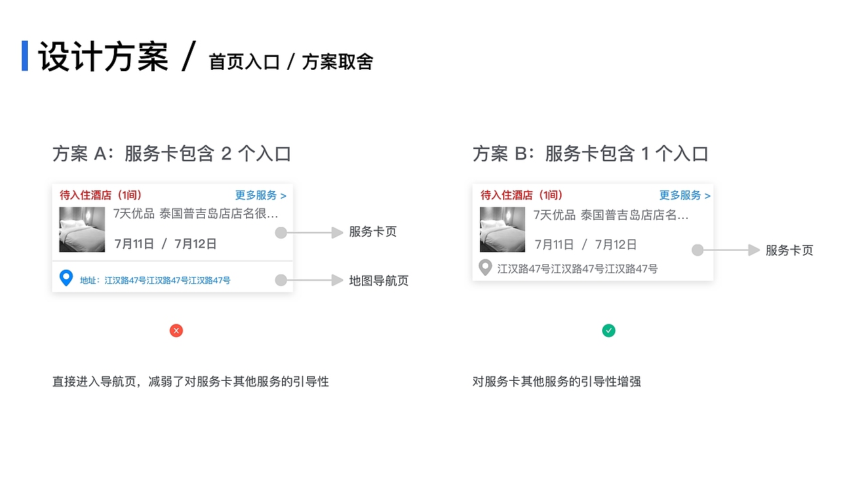Click the red X rejection icon under Plan A
868x494 pixels.
click(x=176, y=331)
